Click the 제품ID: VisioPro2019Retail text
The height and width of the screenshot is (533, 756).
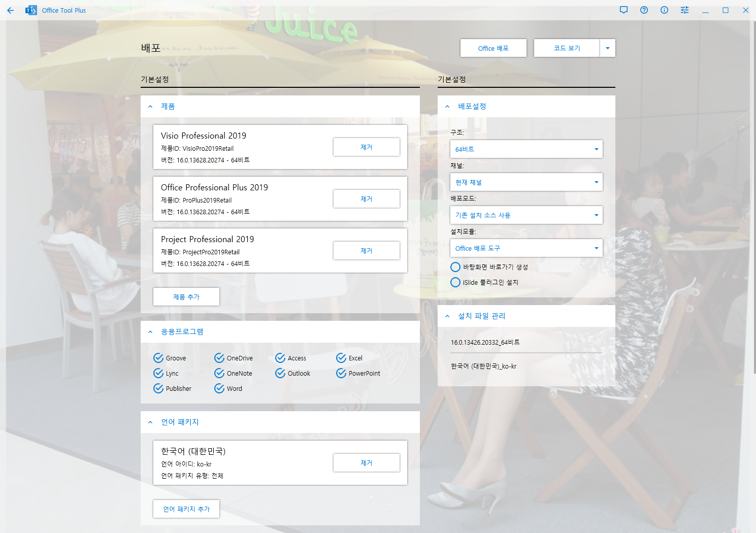point(198,149)
